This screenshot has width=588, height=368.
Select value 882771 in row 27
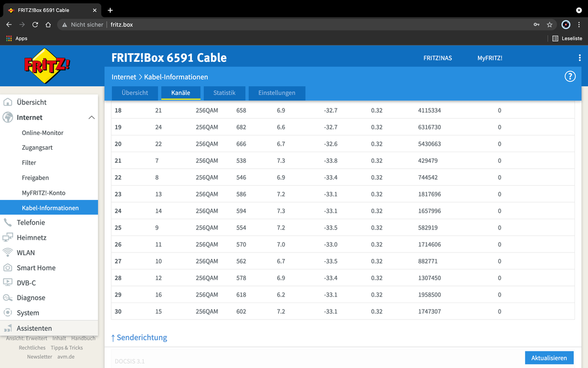(428, 261)
